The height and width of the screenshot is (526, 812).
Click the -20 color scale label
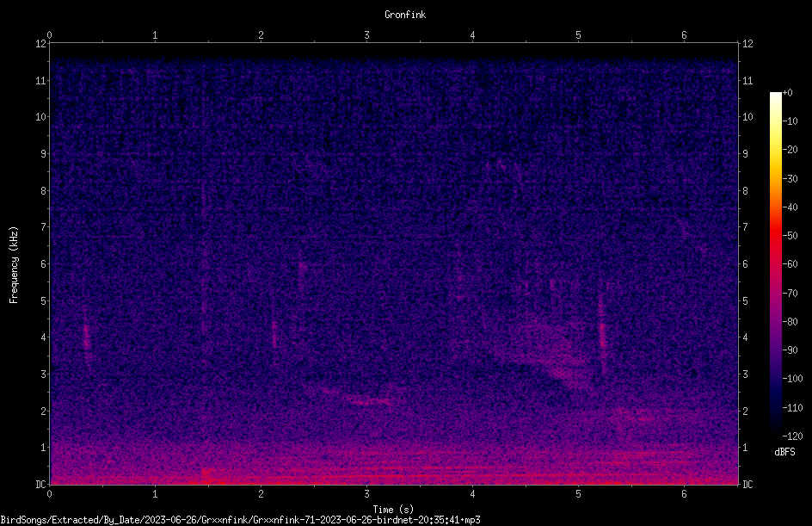pyautogui.click(x=790, y=150)
